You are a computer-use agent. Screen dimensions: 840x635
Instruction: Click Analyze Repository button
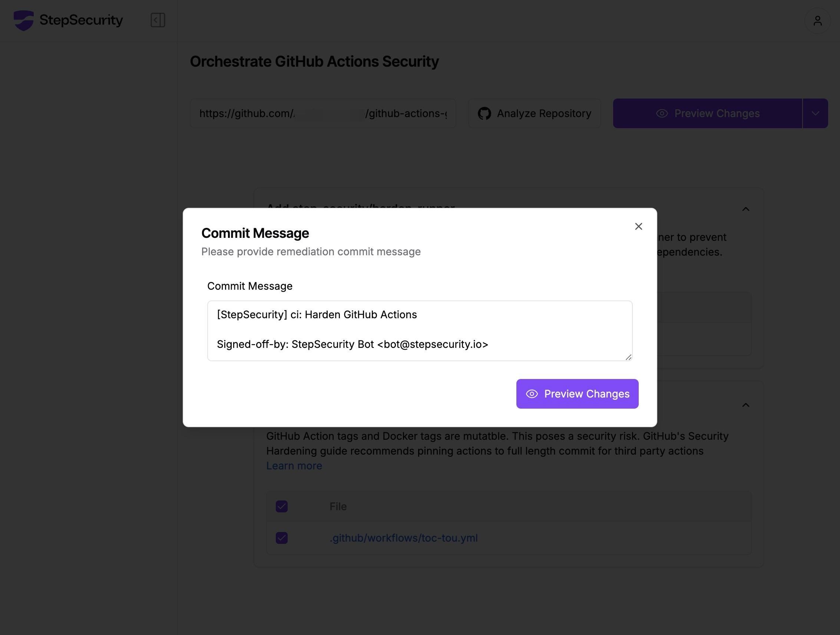pos(534,113)
